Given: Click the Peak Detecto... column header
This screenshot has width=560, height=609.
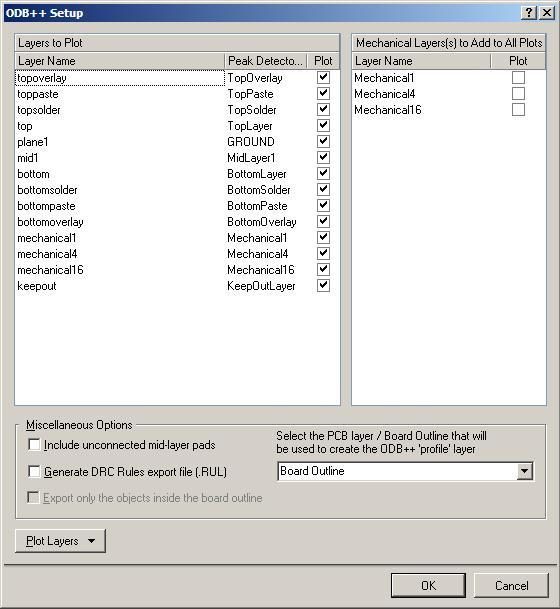Looking at the screenshot, I should pos(266,61).
